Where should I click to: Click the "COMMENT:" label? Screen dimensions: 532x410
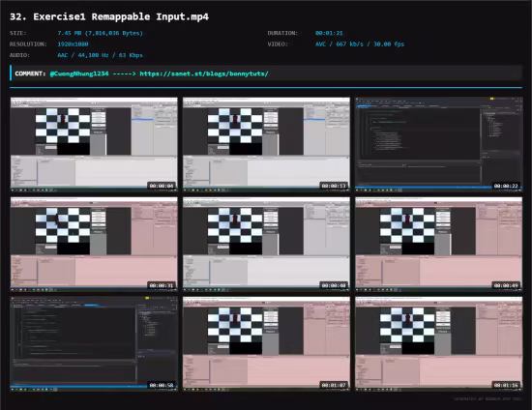[x=30, y=73]
